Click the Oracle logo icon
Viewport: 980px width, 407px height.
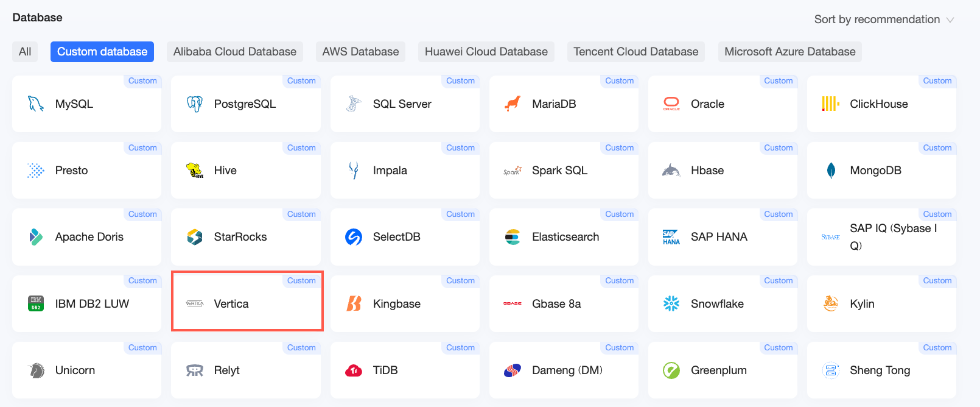pyautogui.click(x=671, y=104)
